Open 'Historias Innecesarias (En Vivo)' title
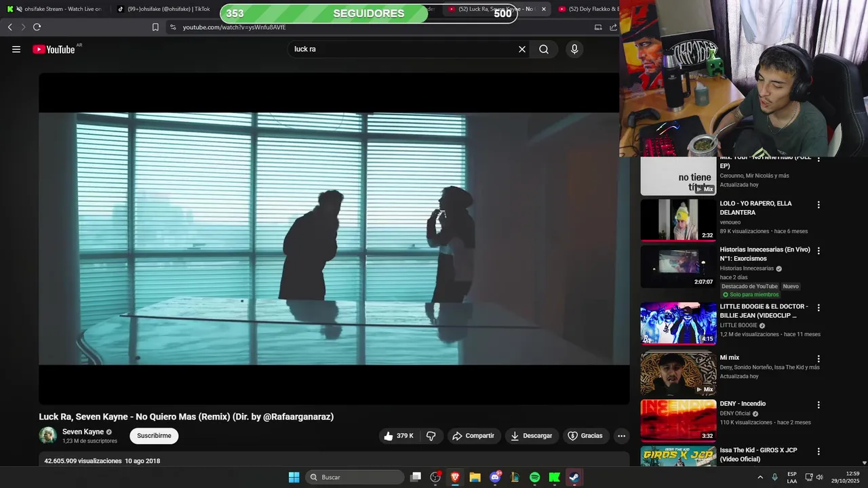This screenshot has height=488, width=868. (765, 254)
